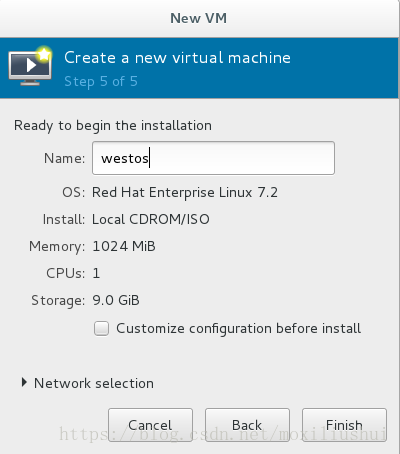400x454 pixels.
Task: Select the 'Red Hat Enterprise Linux 7.2' text
Action: click(x=185, y=192)
